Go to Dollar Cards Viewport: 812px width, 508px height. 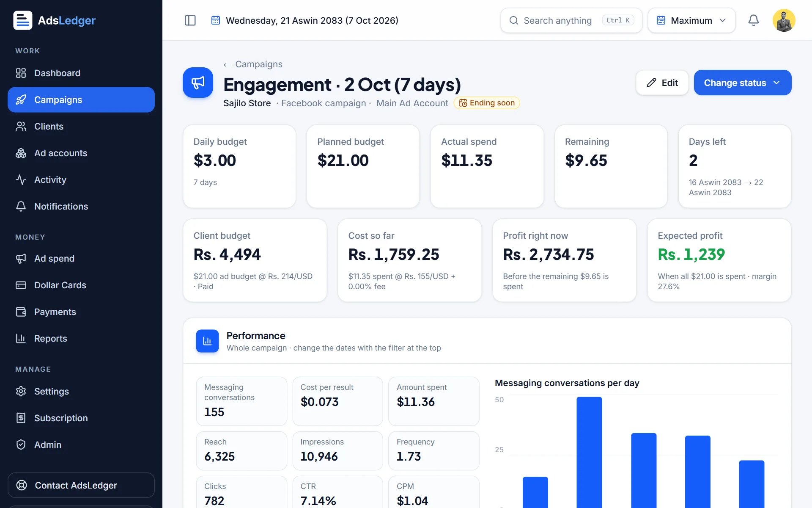81,285
